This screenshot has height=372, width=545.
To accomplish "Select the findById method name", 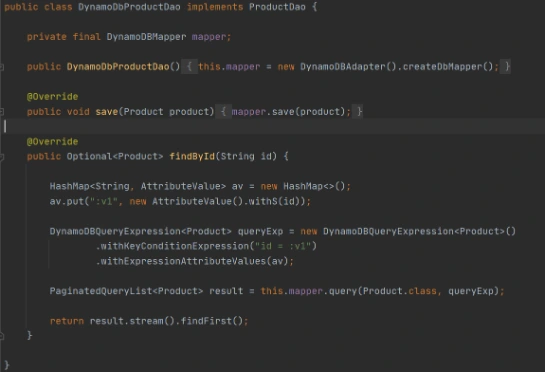I will tap(192, 156).
